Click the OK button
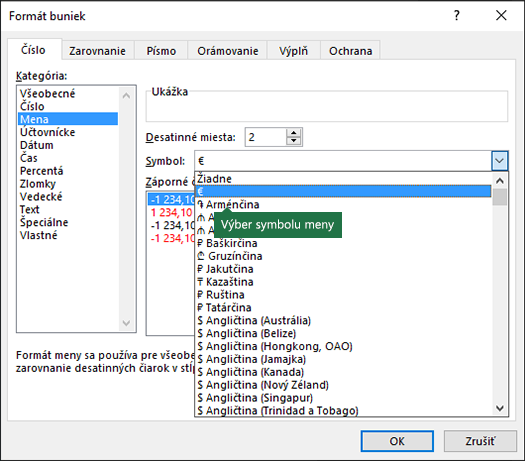The height and width of the screenshot is (461, 525). pos(397,441)
